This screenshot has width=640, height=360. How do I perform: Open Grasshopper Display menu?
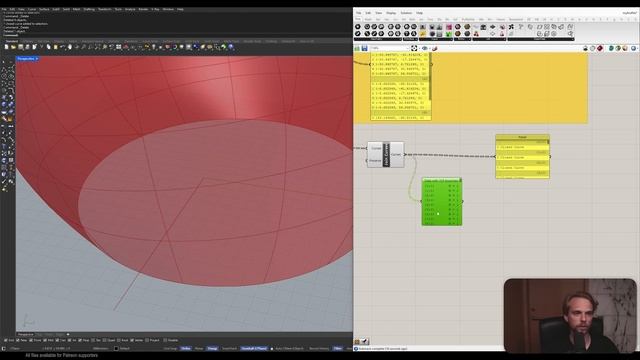point(391,13)
